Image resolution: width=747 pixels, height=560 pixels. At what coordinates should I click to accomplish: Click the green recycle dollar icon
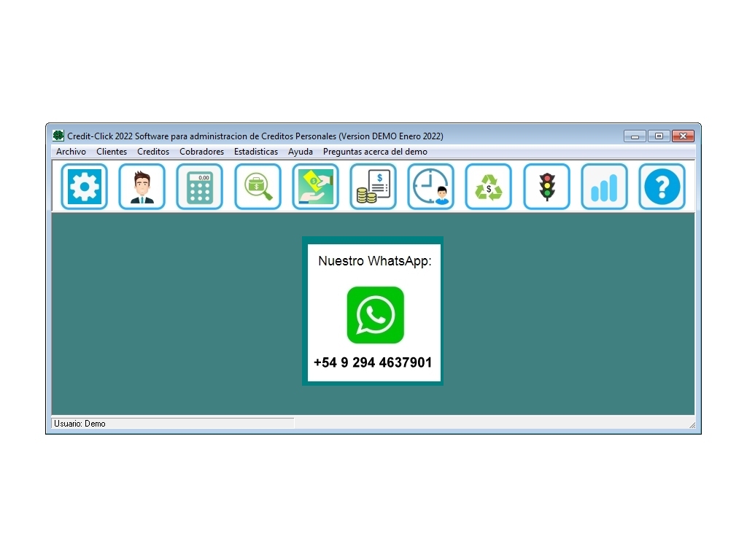pyautogui.click(x=488, y=187)
